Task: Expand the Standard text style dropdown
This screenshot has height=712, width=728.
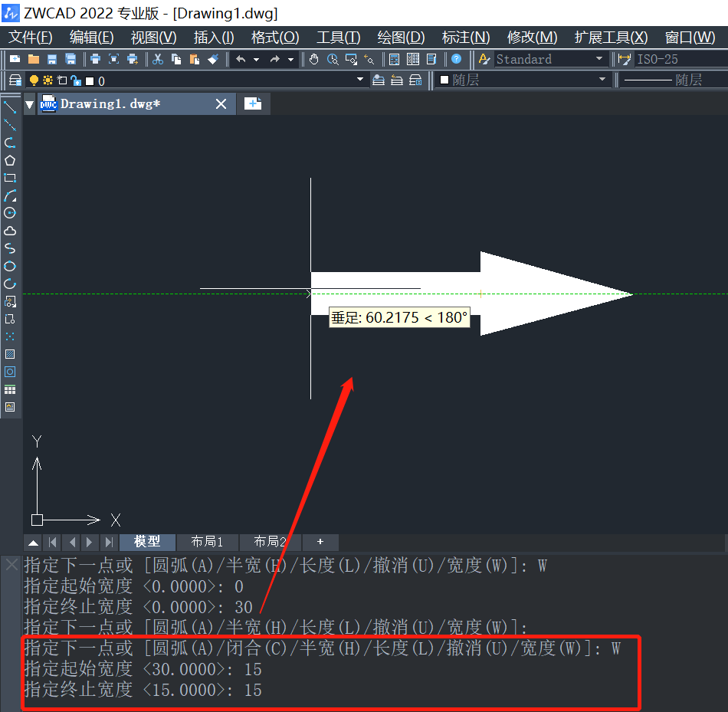Action: (x=599, y=59)
